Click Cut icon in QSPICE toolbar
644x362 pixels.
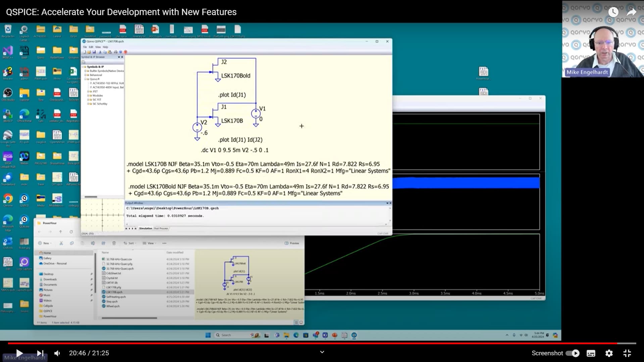[x=100, y=52]
